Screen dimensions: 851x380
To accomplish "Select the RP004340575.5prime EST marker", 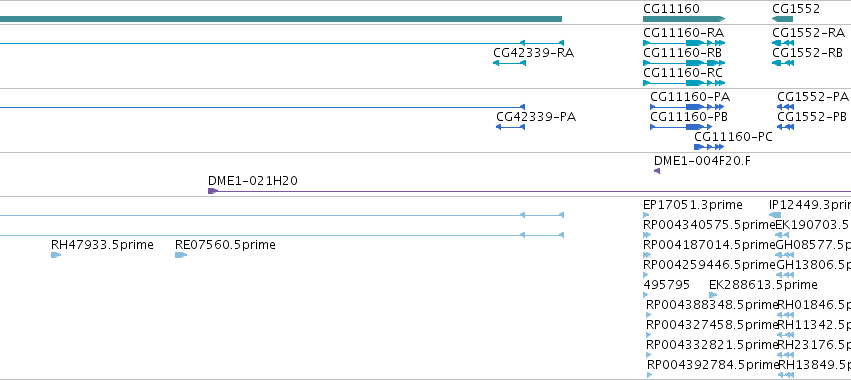I will (x=646, y=235).
